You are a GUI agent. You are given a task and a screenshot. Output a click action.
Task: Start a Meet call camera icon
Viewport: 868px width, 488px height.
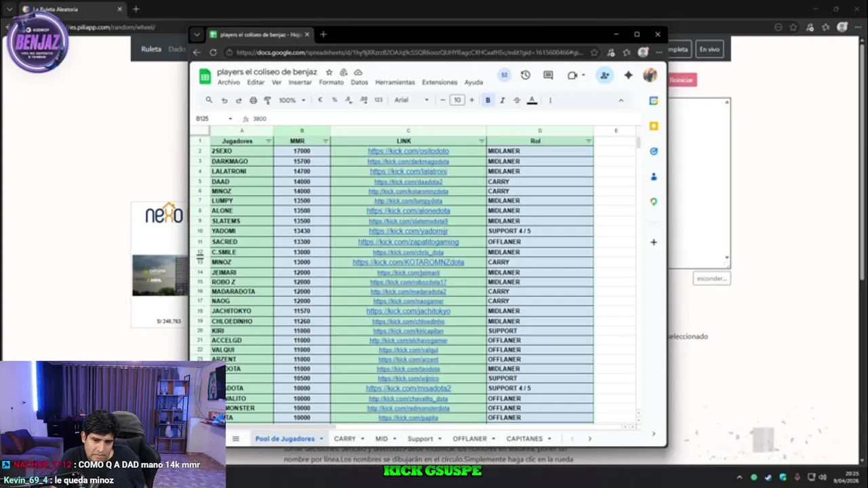573,75
